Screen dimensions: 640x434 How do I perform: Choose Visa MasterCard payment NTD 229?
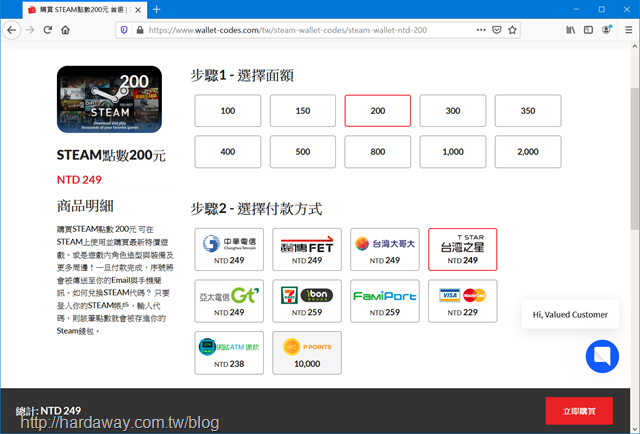point(462,301)
